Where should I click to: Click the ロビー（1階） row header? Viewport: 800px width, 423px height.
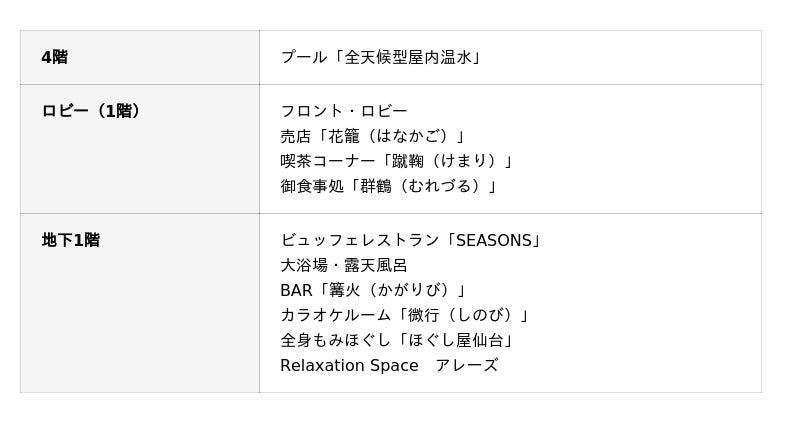click(x=91, y=111)
